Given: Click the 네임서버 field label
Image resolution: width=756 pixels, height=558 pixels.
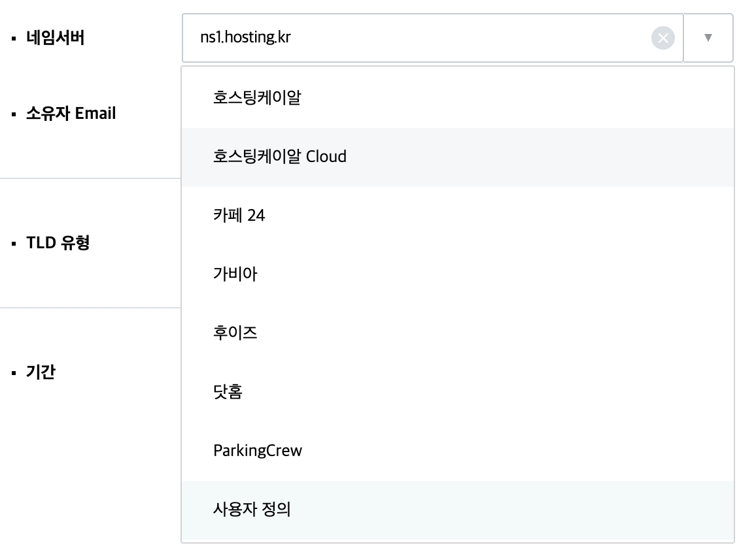Looking at the screenshot, I should (x=56, y=38).
